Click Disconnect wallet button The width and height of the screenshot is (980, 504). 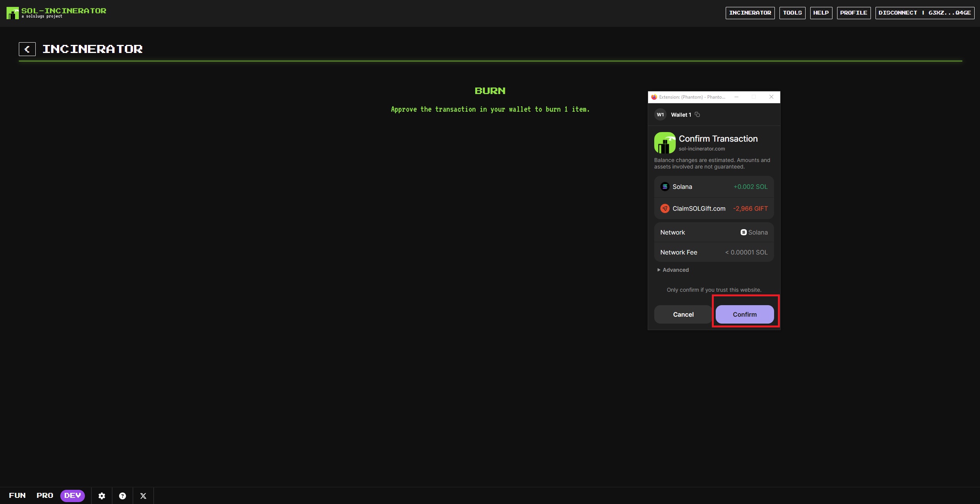click(x=924, y=13)
